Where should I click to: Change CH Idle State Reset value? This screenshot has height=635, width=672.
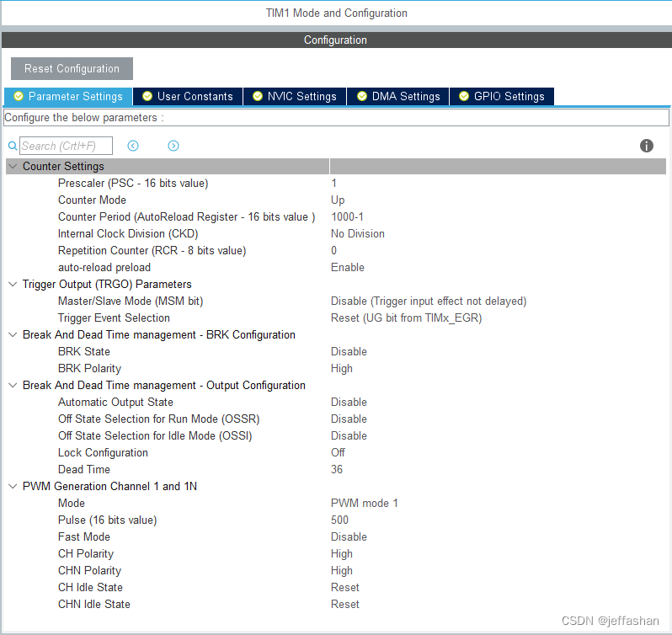pos(345,588)
